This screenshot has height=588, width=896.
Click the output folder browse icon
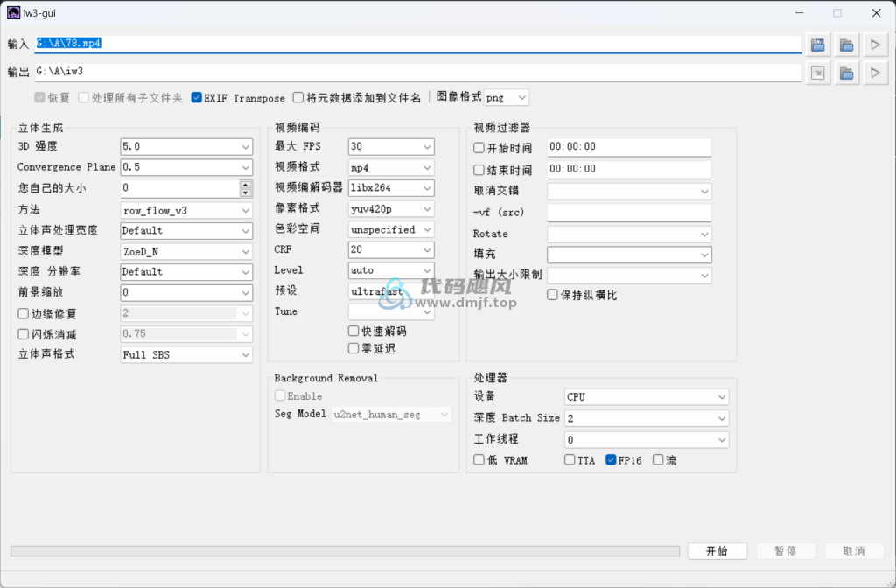point(846,73)
